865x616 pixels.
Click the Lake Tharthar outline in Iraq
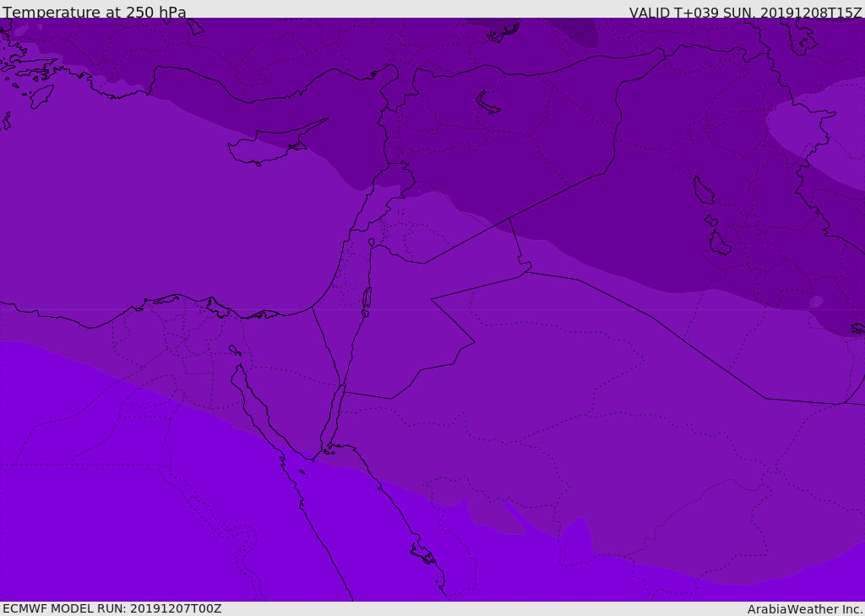[x=704, y=190]
